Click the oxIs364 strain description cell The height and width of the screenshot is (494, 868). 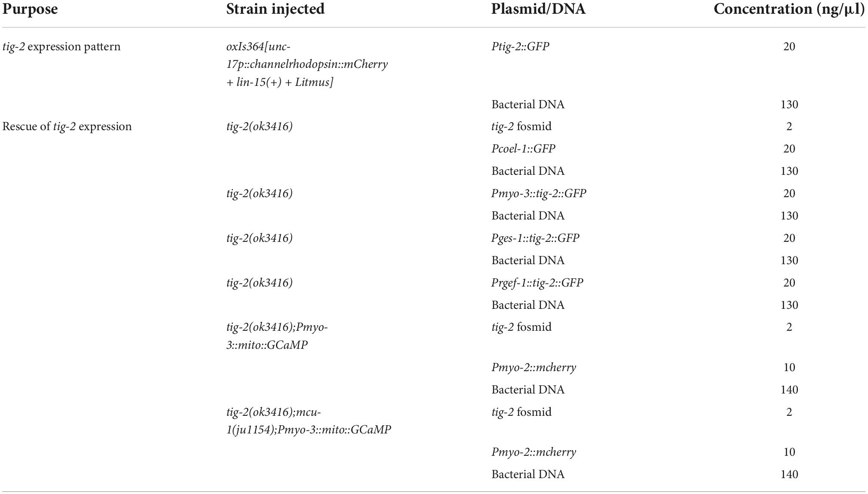point(307,64)
